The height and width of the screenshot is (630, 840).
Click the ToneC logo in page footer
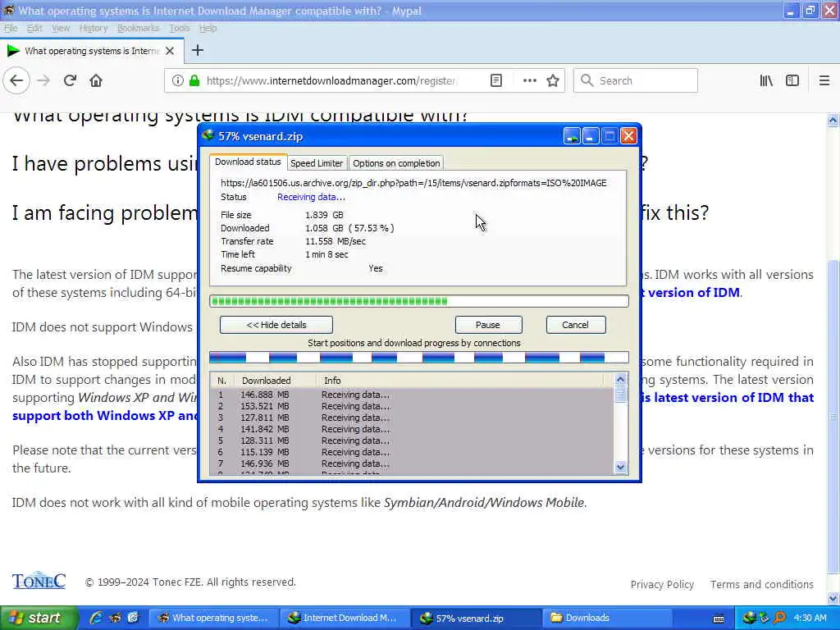[39, 581]
